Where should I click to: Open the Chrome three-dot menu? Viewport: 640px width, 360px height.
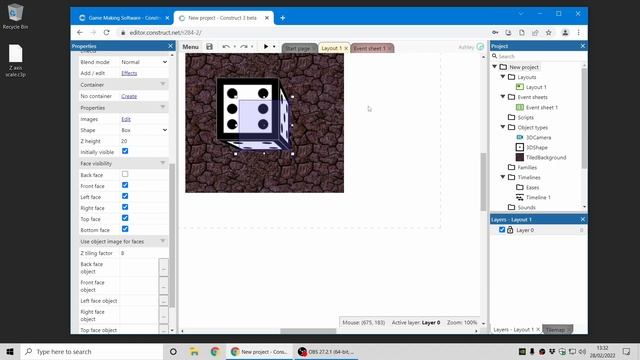(578, 33)
